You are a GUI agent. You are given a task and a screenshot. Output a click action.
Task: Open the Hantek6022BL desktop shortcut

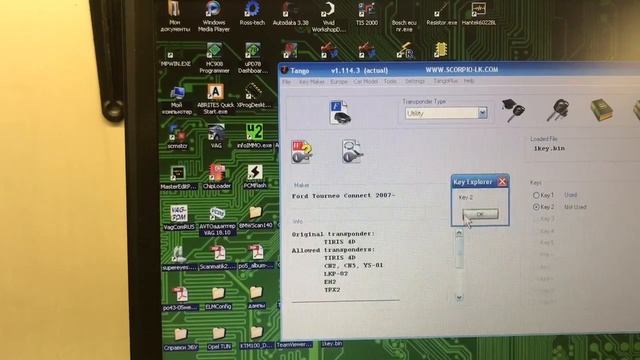(x=479, y=14)
